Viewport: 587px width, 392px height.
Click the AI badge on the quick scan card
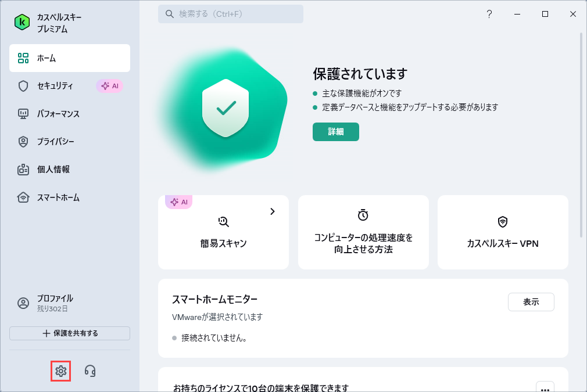pos(178,202)
